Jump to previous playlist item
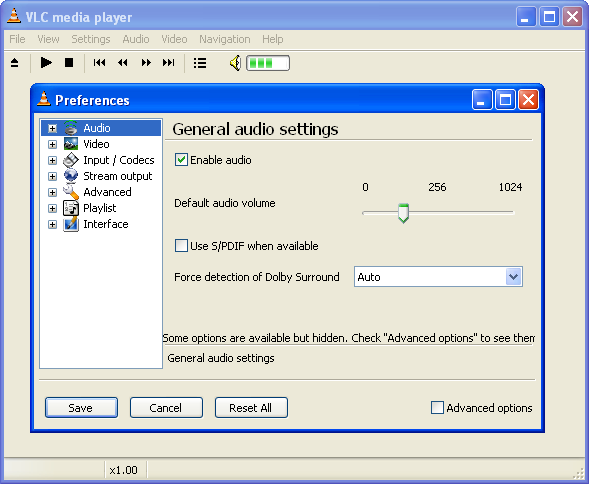This screenshot has height=484, width=589. [x=99, y=63]
